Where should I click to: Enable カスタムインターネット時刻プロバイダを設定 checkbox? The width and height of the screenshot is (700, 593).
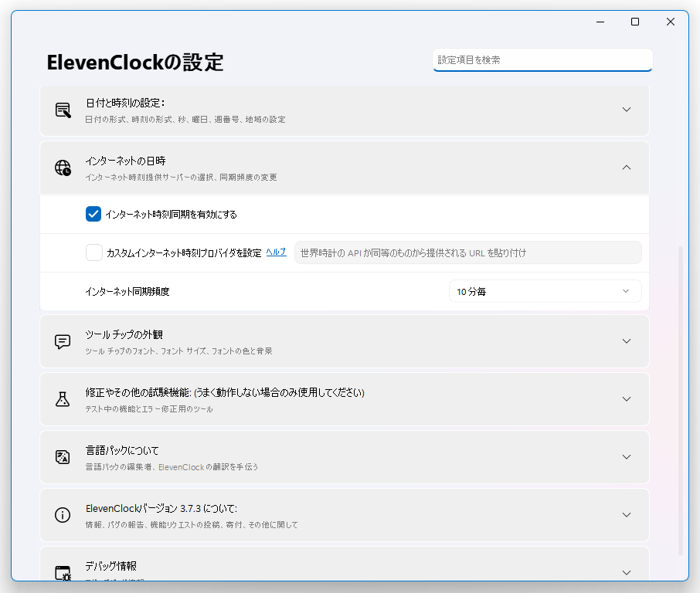coord(93,252)
